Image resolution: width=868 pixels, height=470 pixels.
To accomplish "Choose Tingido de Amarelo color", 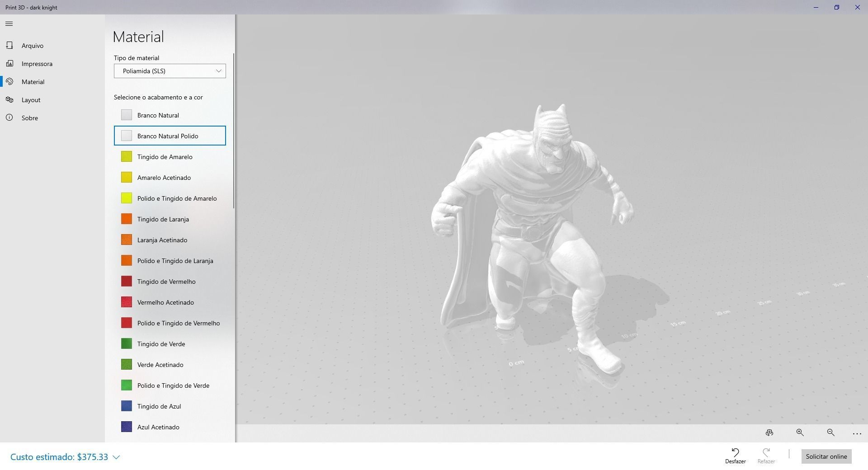I will [x=170, y=157].
